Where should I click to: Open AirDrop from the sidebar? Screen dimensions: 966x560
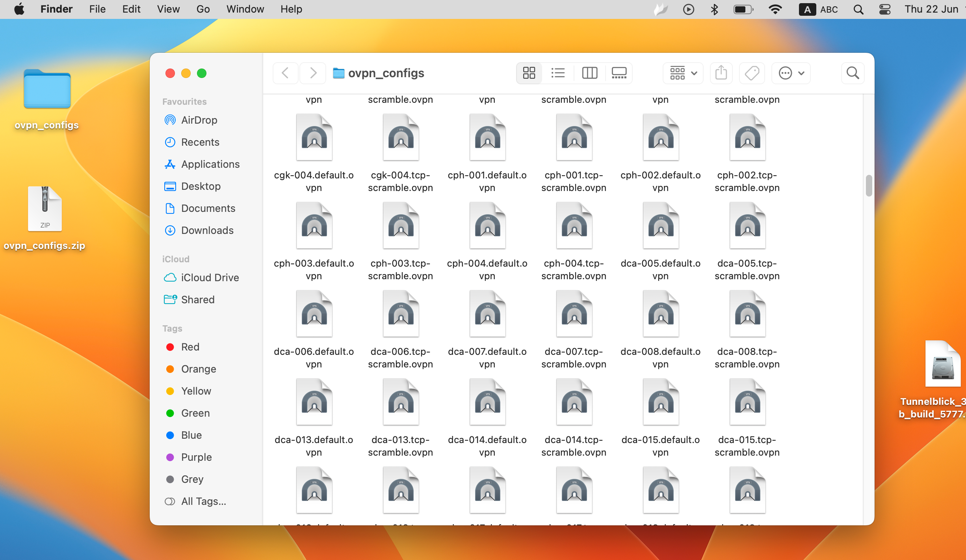[199, 120]
